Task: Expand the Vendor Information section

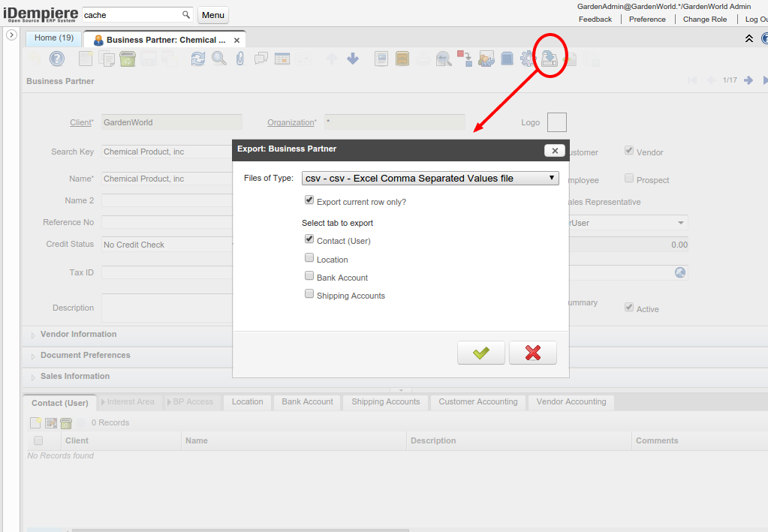Action: pyautogui.click(x=78, y=335)
